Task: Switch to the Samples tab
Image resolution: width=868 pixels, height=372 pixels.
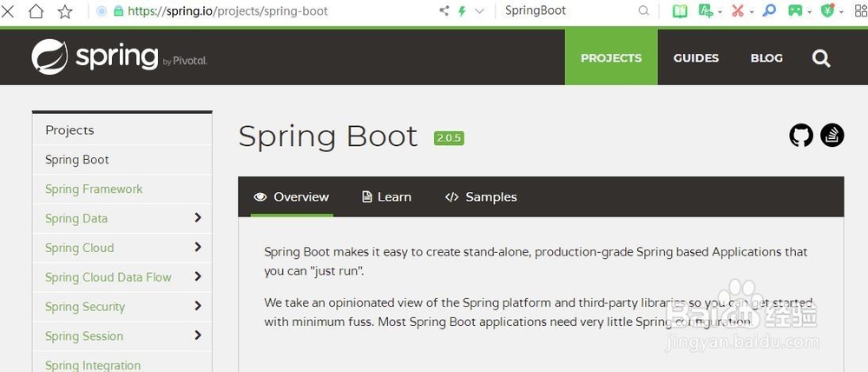Action: pyautogui.click(x=481, y=196)
